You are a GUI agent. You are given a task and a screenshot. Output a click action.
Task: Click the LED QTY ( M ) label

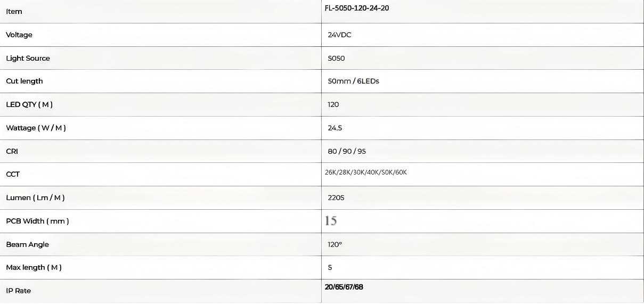coord(29,104)
